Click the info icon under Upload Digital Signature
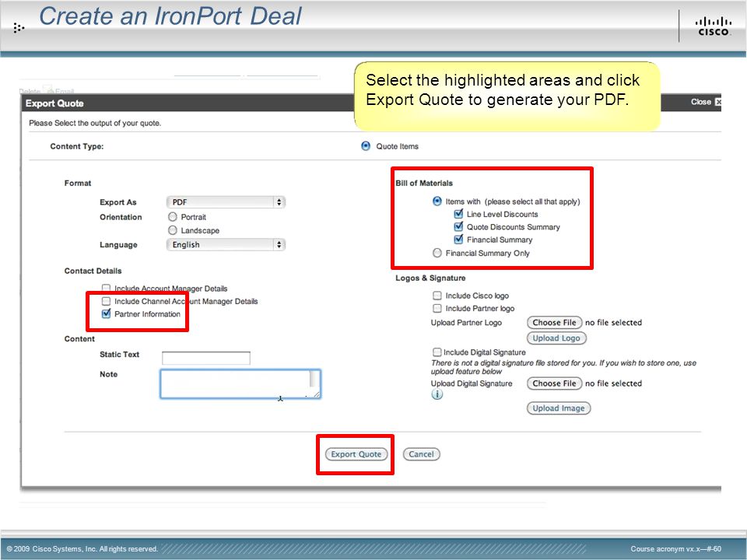Screen dimensions: 747x560 (437, 394)
